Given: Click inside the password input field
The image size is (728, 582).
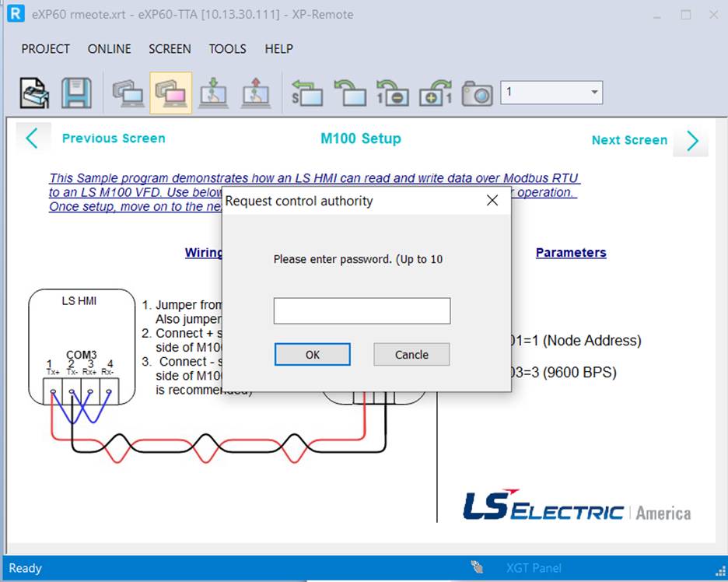Looking at the screenshot, I should pos(361,310).
